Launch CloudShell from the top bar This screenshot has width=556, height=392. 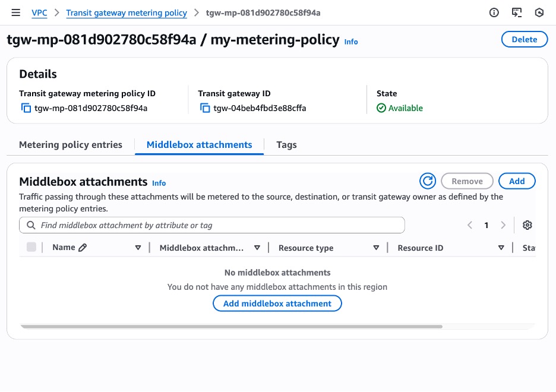(x=516, y=12)
